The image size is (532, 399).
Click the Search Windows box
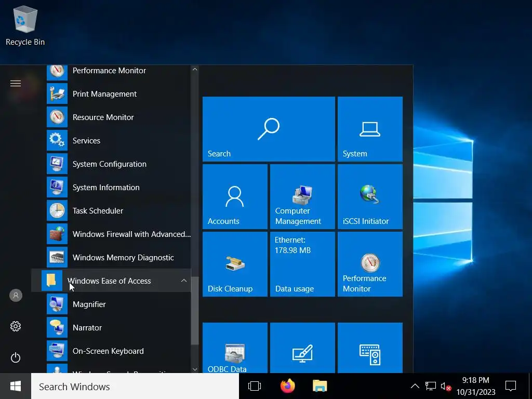click(x=135, y=386)
